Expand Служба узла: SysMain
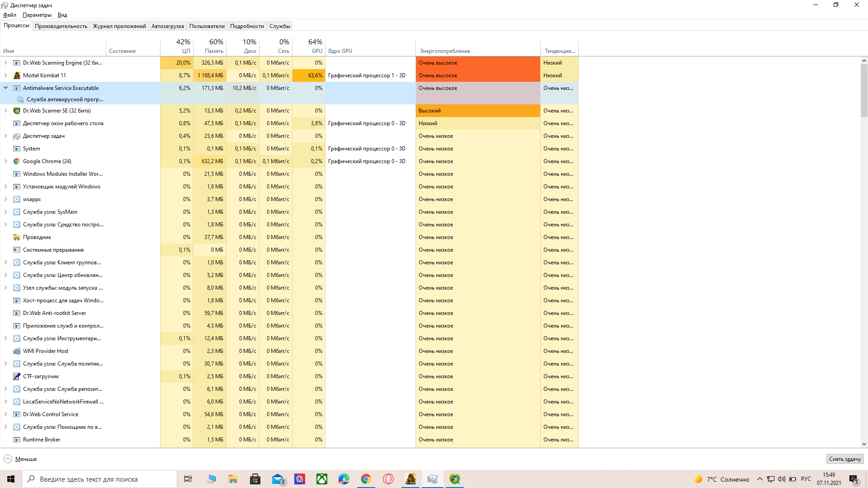868x488 pixels. tap(6, 212)
